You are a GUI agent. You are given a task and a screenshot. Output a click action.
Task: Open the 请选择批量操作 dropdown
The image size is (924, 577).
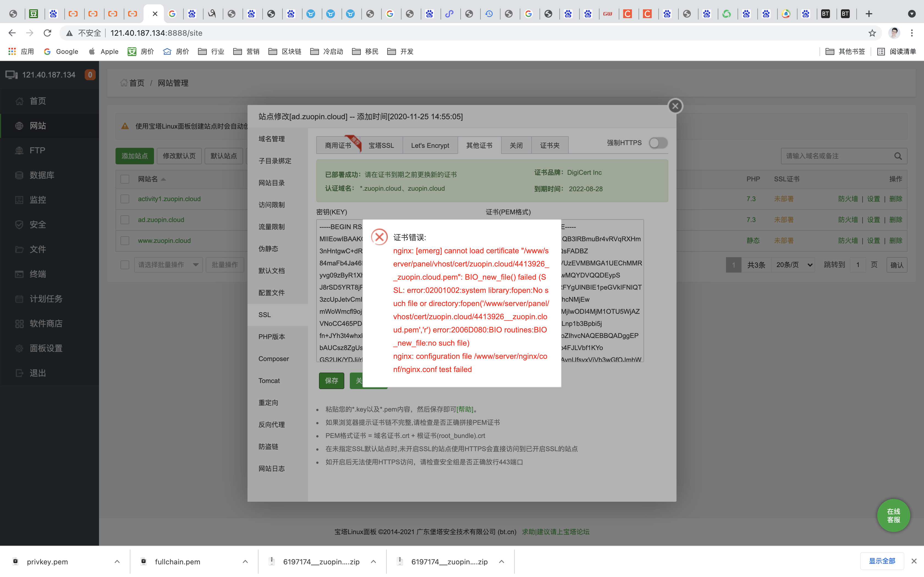click(x=168, y=264)
